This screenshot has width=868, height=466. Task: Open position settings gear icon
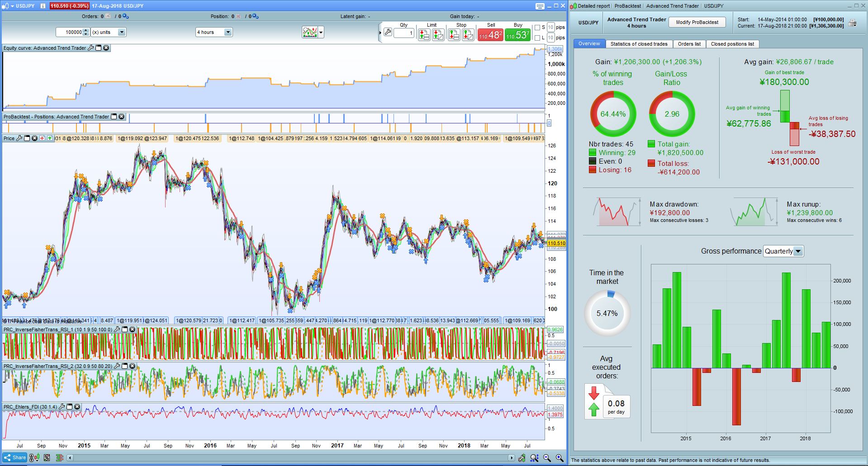coord(255,16)
